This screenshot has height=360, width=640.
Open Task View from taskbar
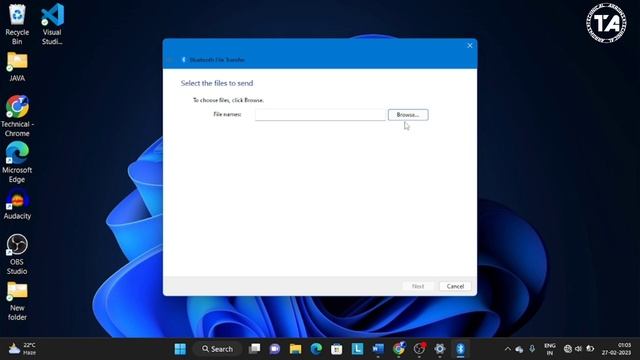pos(254,349)
